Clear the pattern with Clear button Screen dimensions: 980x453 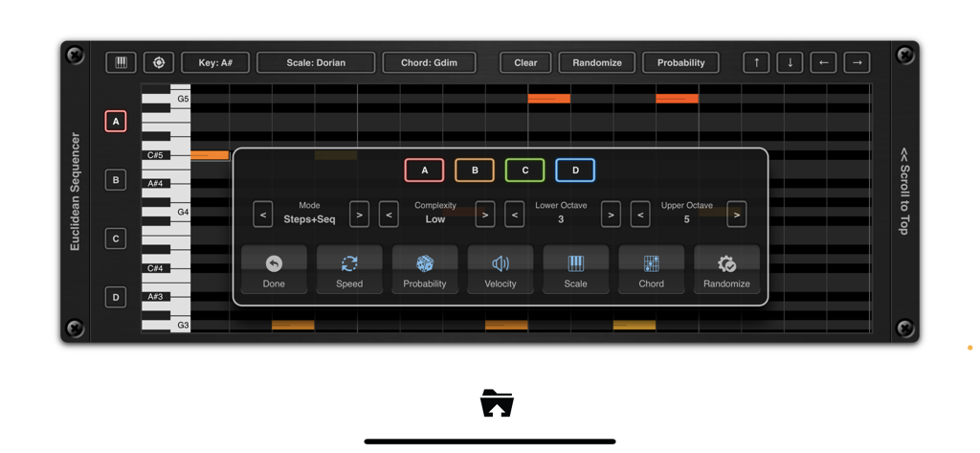pos(525,62)
